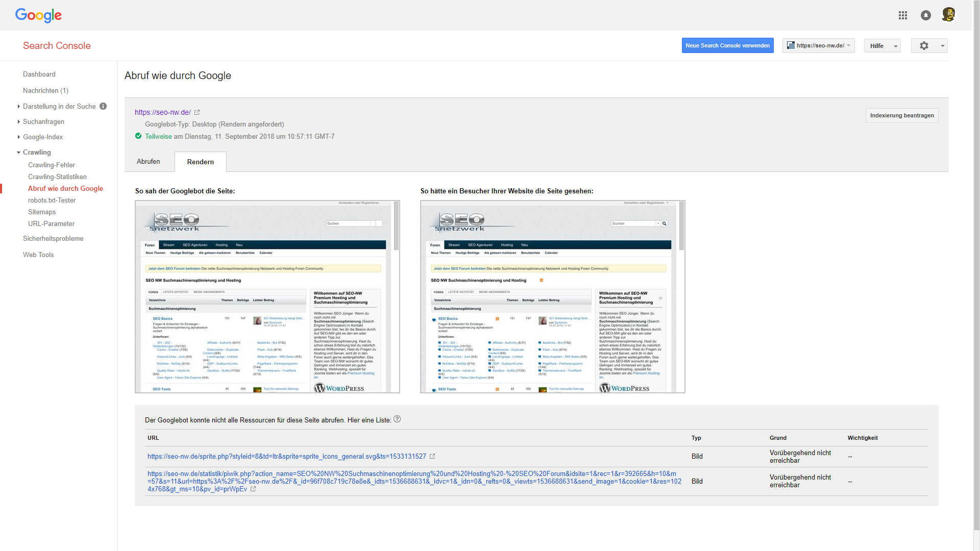Image resolution: width=980 pixels, height=551 pixels.
Task: Open external link icon beside https://seo-nw.de/
Action: point(197,112)
